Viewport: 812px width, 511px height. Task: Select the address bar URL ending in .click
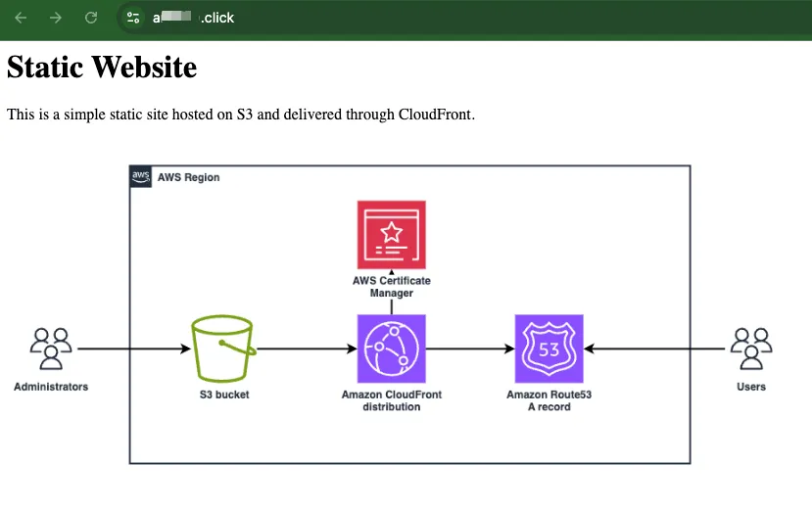pos(193,19)
